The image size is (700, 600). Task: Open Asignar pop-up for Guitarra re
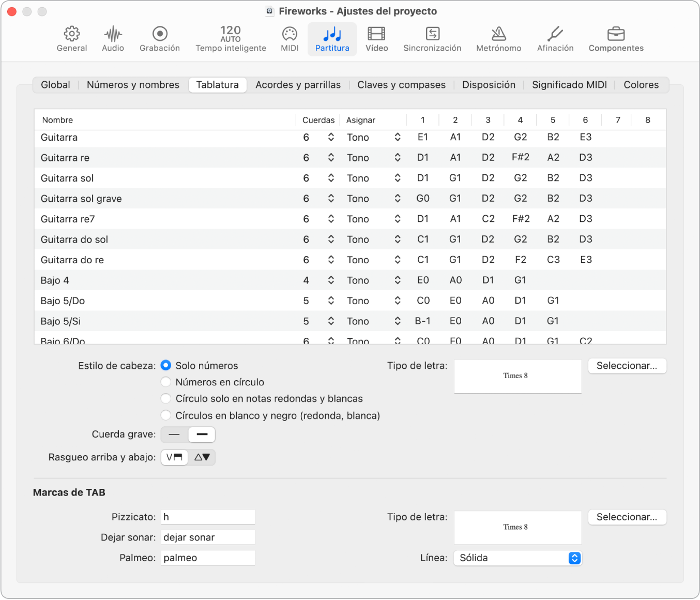click(x=397, y=158)
